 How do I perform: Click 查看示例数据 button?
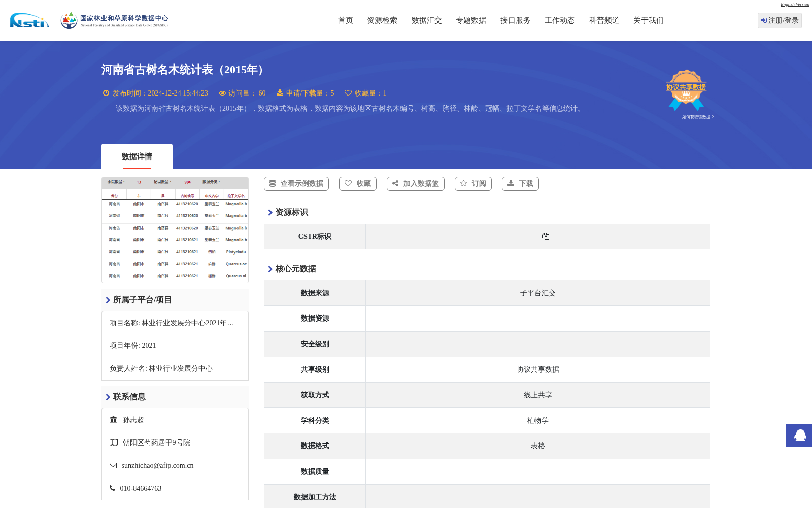click(296, 184)
